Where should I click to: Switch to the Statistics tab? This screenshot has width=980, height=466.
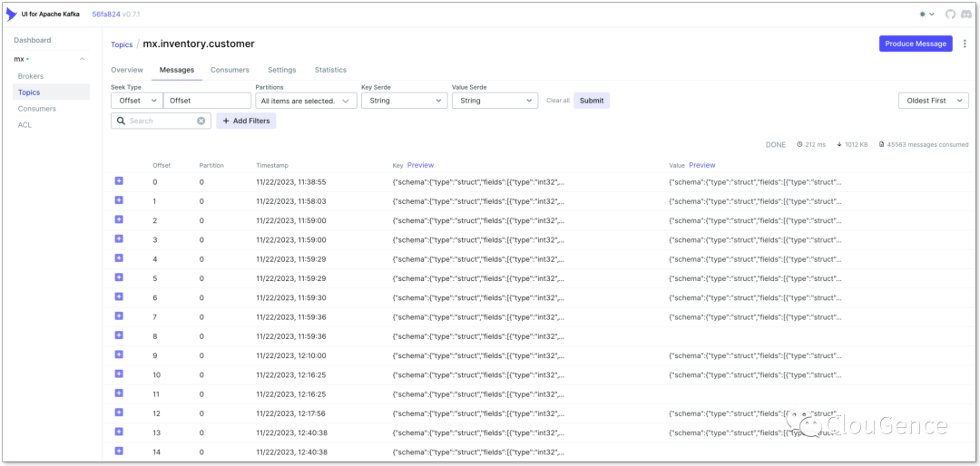point(330,70)
